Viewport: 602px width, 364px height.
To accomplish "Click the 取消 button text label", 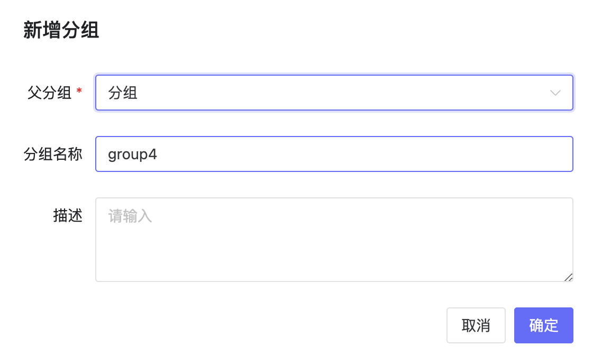I will coord(476,325).
